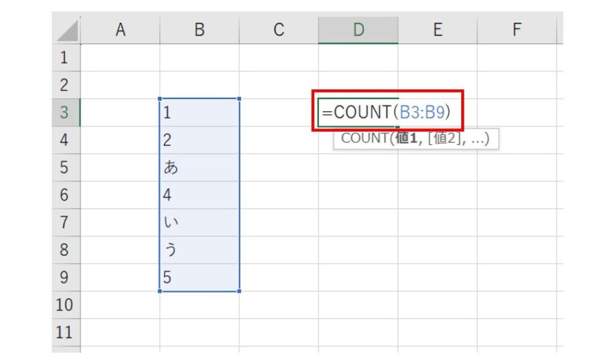Click [値2] argument in COUNT tooltip
This screenshot has width=615, height=364.
[440, 139]
